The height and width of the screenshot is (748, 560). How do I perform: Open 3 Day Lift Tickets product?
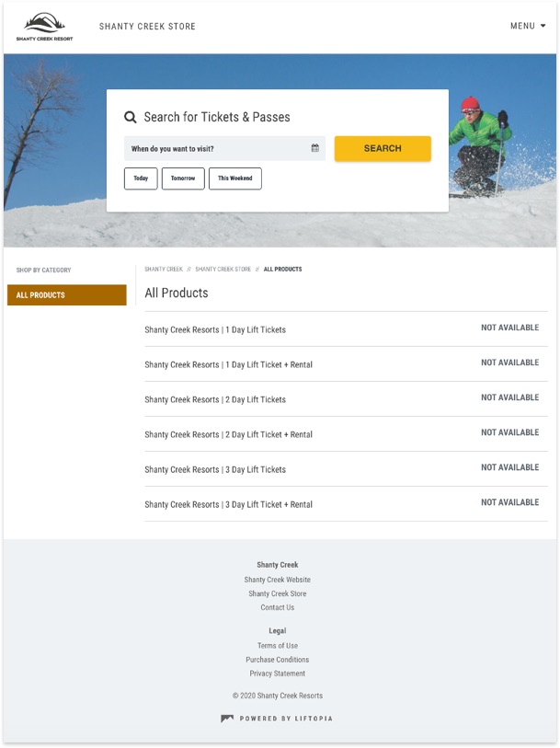[215, 469]
